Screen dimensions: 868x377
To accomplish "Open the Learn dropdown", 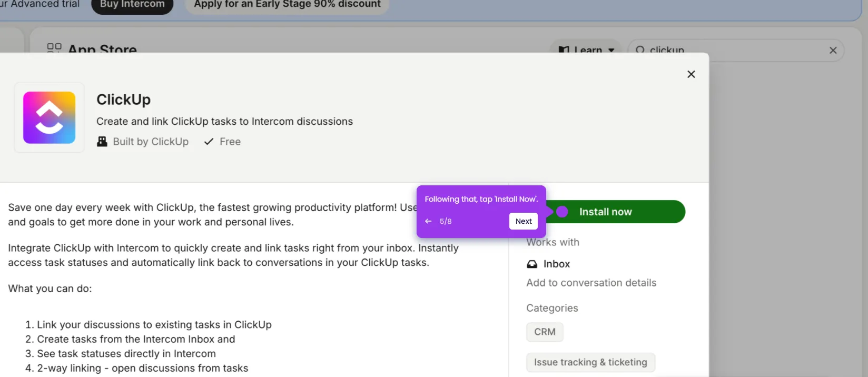I will pyautogui.click(x=586, y=50).
